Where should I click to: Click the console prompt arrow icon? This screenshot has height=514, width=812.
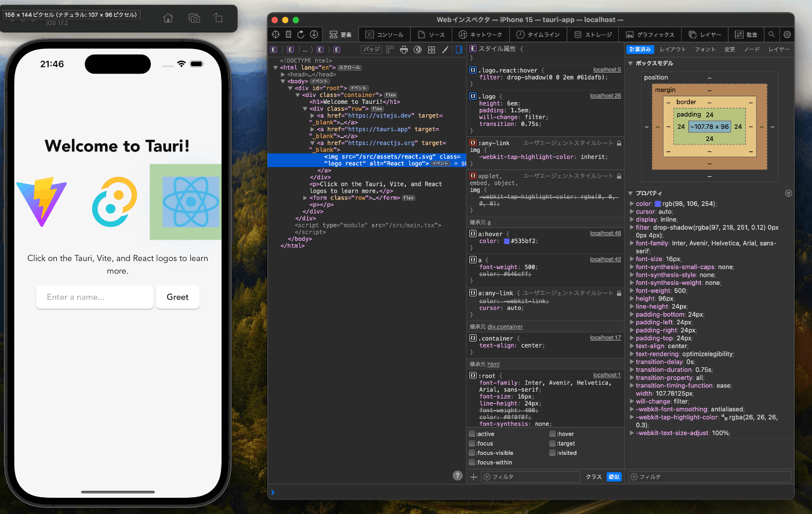tap(273, 493)
